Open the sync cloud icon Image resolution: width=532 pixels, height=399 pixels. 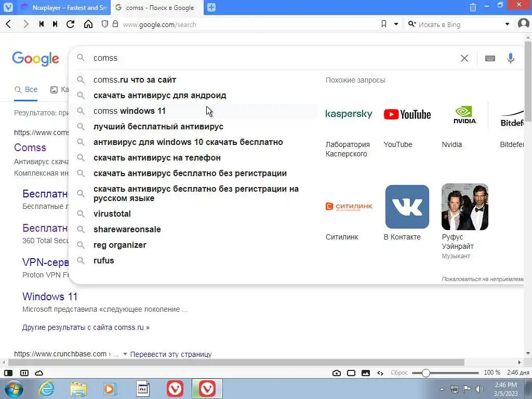coord(39,373)
